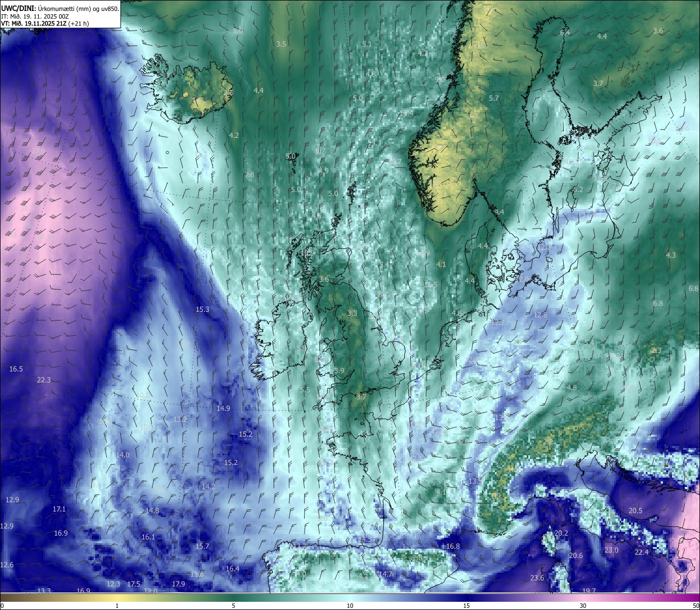Select the map value 16.1
This screenshot has height=610, width=700.
pos(148,537)
